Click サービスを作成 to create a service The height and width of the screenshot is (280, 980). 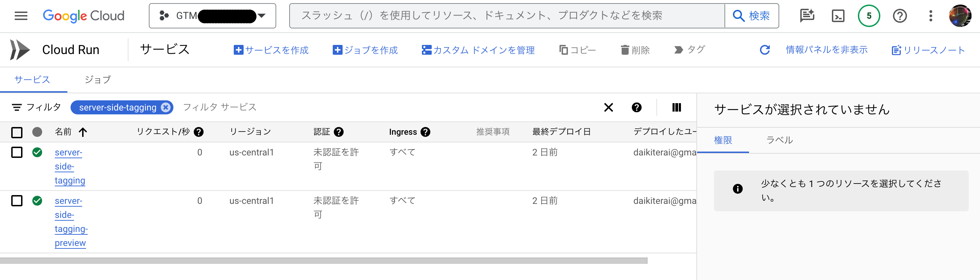(271, 50)
